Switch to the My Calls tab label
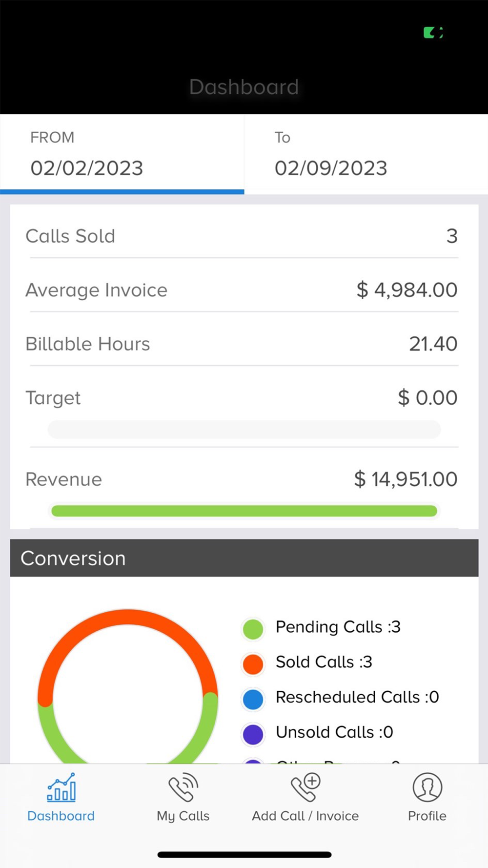Image resolution: width=488 pixels, height=868 pixels. [183, 816]
